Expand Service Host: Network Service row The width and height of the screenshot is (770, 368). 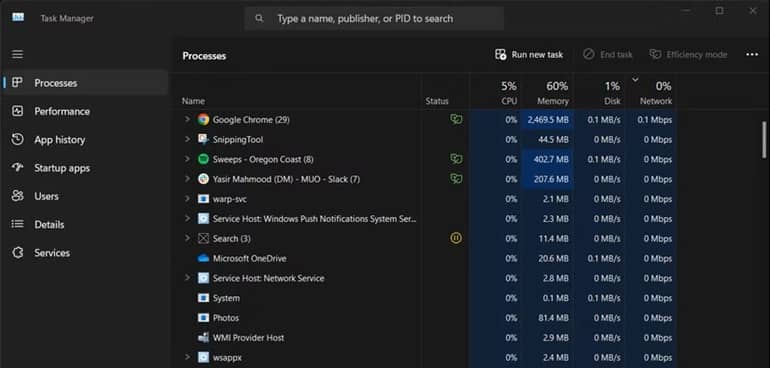point(187,278)
